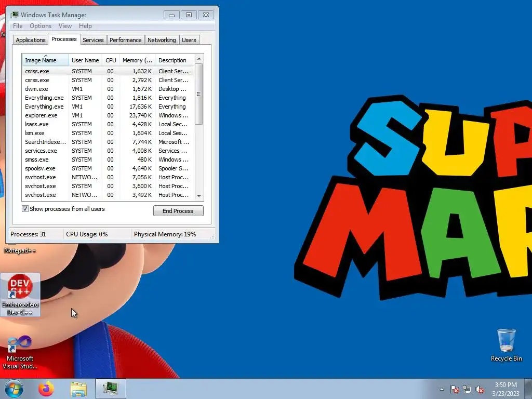
Task: Select svchost.exe using 3,600 K memory
Action: pyautogui.click(x=108, y=186)
